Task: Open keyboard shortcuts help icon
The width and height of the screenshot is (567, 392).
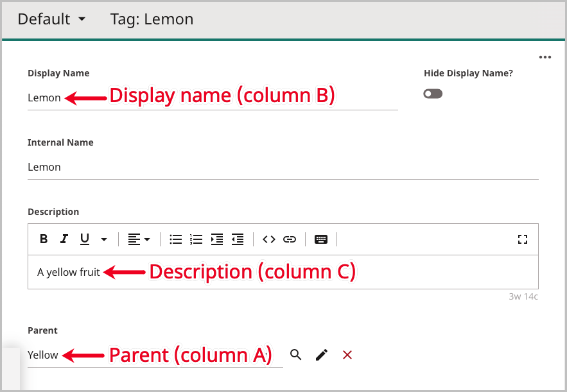Action: (321, 239)
